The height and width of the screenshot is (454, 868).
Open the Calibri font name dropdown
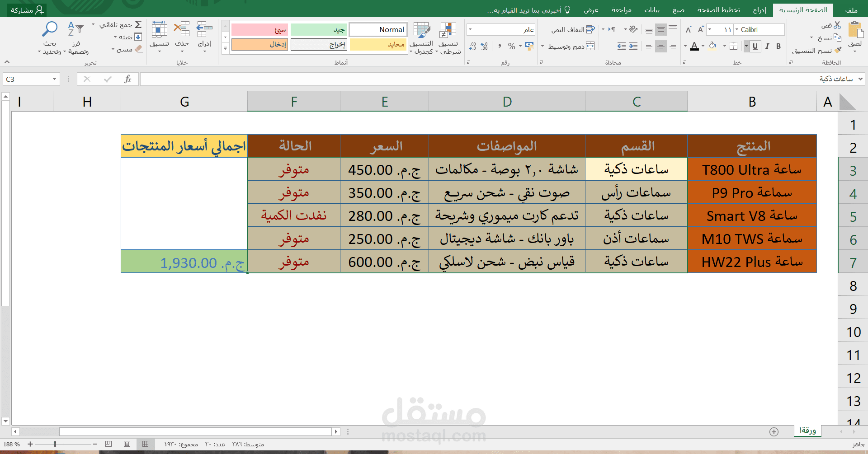tap(737, 30)
